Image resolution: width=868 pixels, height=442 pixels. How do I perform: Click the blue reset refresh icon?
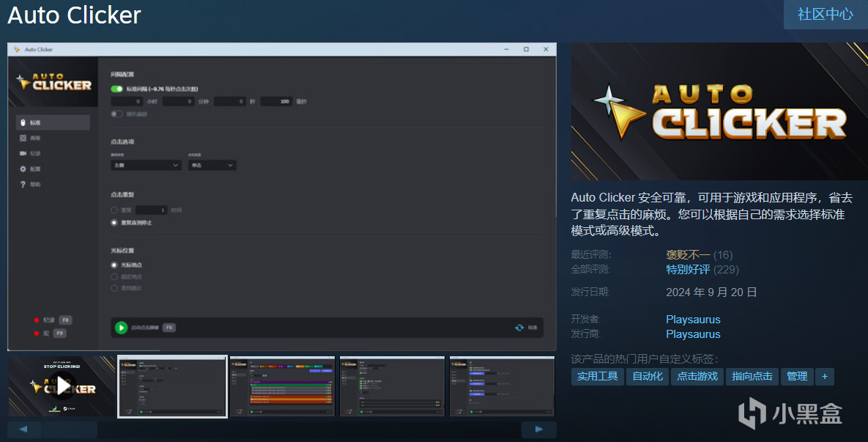(x=519, y=328)
